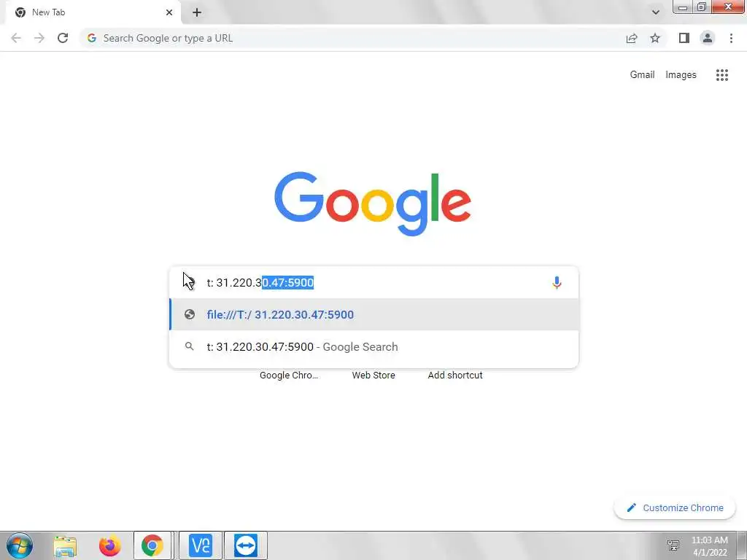Open the Windows Start menu
The height and width of the screenshot is (560, 747).
(x=20, y=545)
